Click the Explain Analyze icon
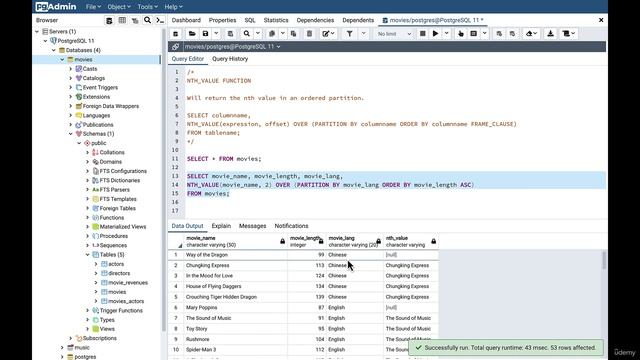The height and width of the screenshot is (360, 640). (473, 34)
